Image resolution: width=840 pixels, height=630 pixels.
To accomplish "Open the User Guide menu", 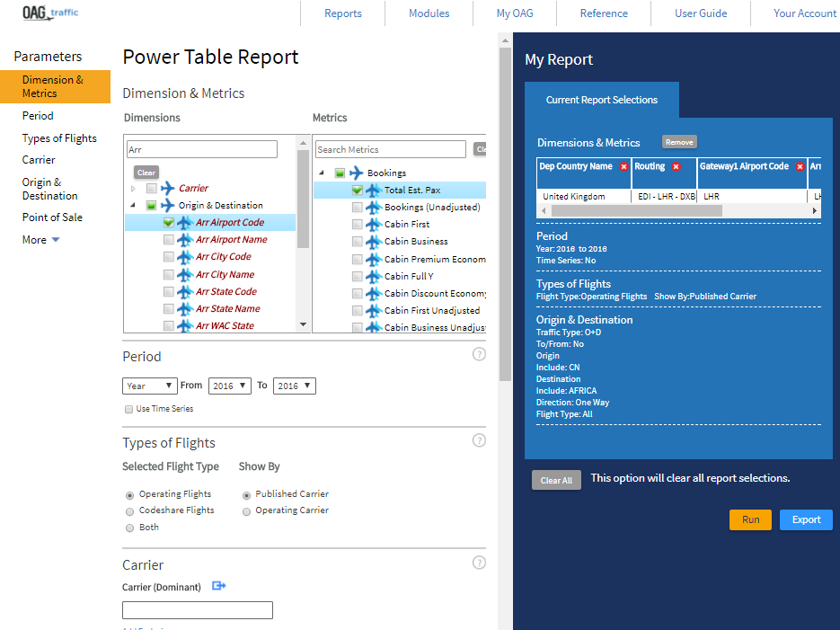I will click(701, 13).
